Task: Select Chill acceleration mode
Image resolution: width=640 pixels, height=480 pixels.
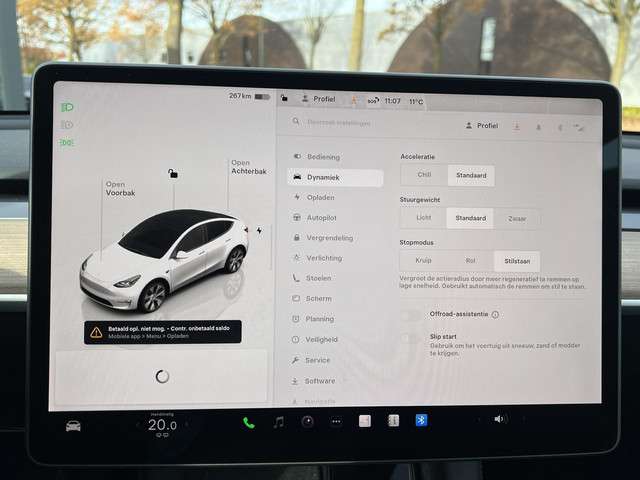Action: (423, 175)
